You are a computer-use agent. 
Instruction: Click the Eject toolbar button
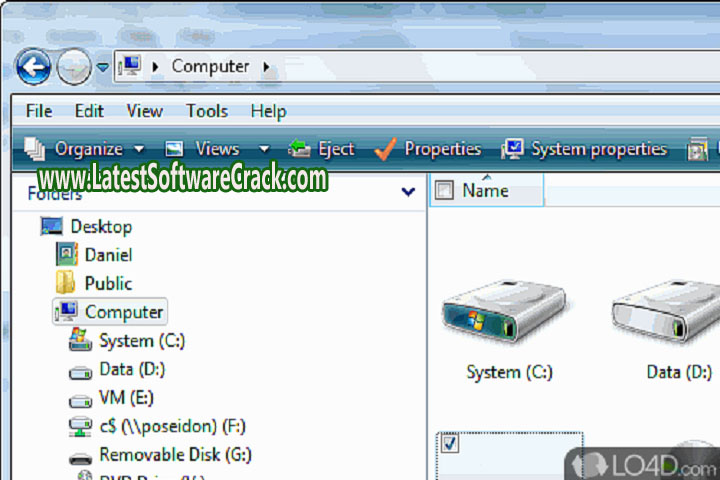click(x=322, y=149)
